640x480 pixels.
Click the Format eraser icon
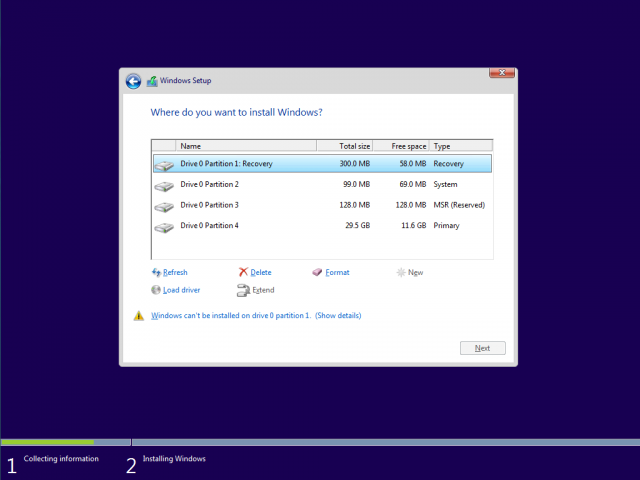tap(317, 272)
